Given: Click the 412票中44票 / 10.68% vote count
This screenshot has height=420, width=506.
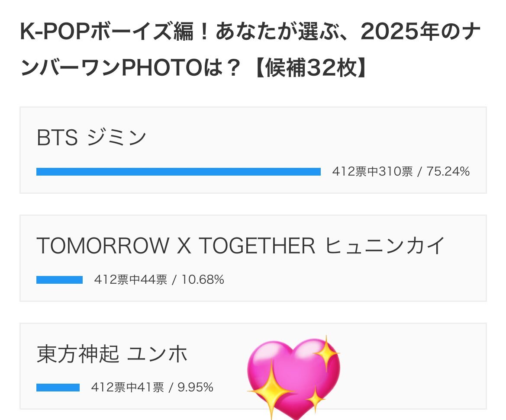Looking at the screenshot, I should [159, 280].
